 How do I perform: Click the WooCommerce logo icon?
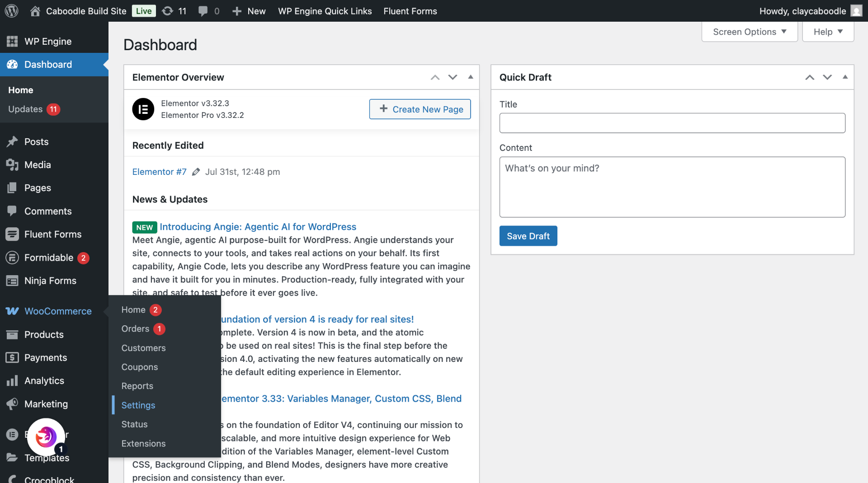pos(12,311)
